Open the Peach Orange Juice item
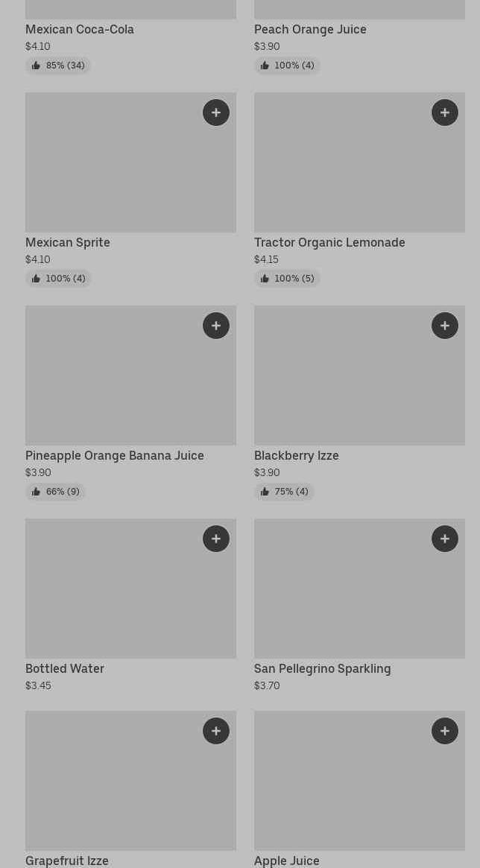Viewport: 480px width, 868px height. (310, 30)
